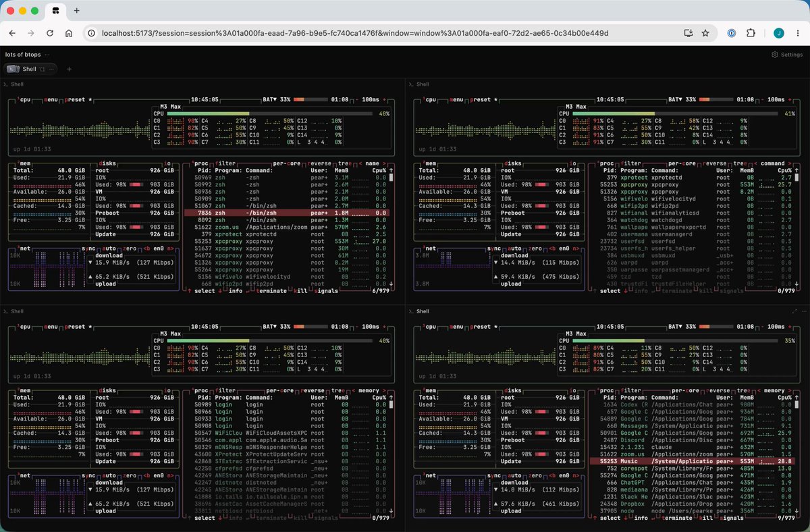Reload the browser page
Screen dimensions: 810x532
coord(50,32)
